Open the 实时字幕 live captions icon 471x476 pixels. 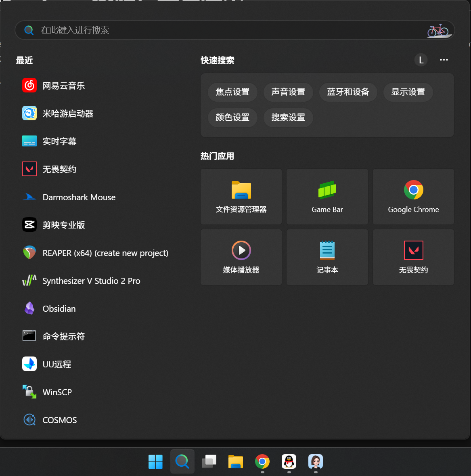[x=29, y=141]
